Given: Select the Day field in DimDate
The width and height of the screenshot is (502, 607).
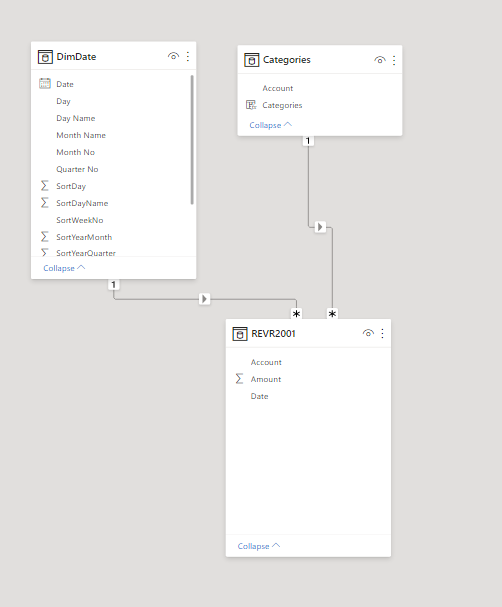Looking at the screenshot, I should 63,101.
